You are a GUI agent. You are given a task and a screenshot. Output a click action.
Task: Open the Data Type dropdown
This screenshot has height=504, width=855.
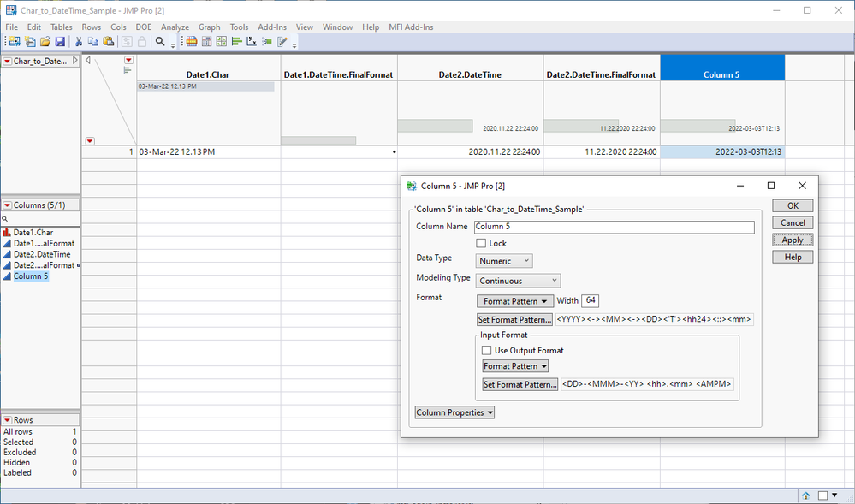click(503, 261)
